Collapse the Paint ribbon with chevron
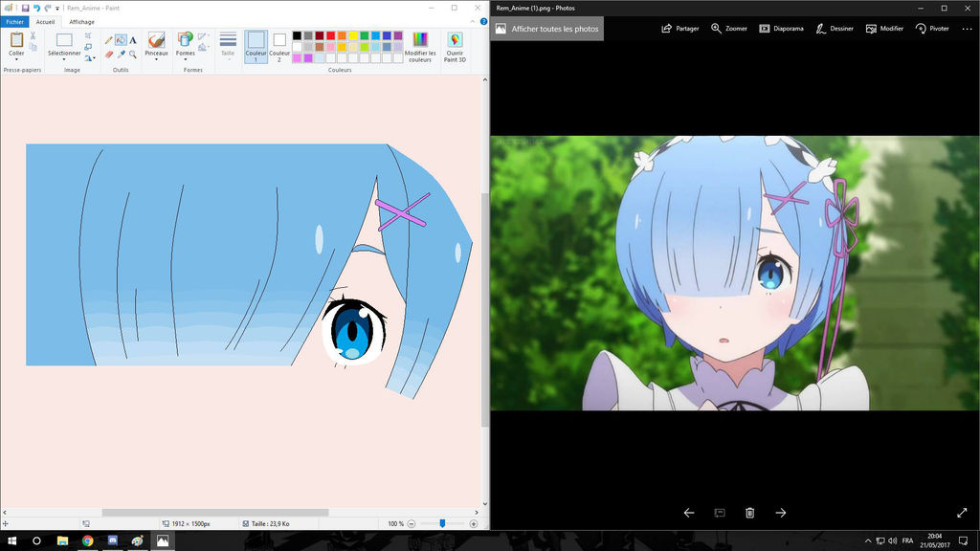Viewport: 980px width, 551px height. (x=473, y=22)
